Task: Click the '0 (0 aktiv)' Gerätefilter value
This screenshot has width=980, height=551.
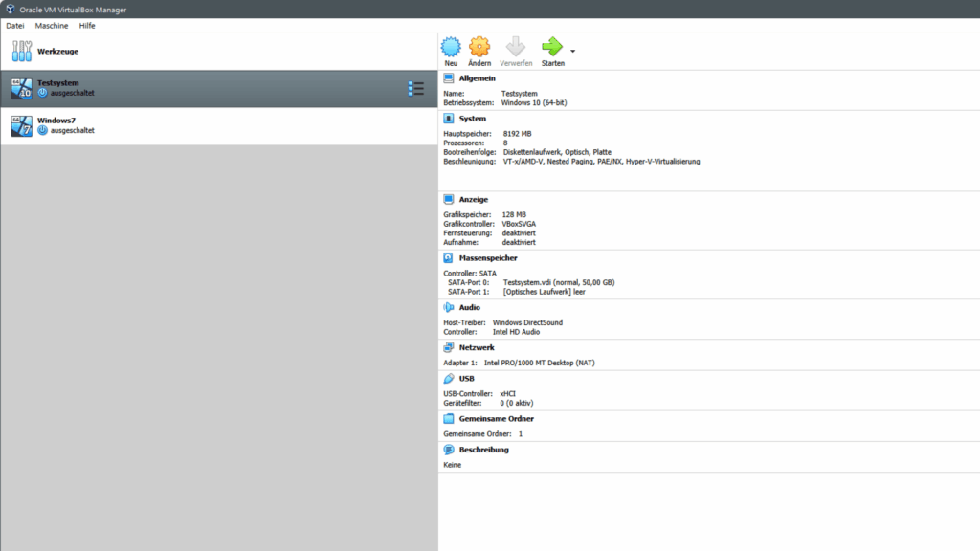Action: coord(516,403)
